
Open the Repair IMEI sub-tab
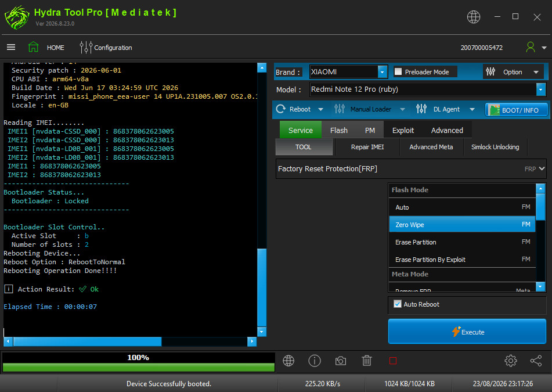(x=367, y=147)
